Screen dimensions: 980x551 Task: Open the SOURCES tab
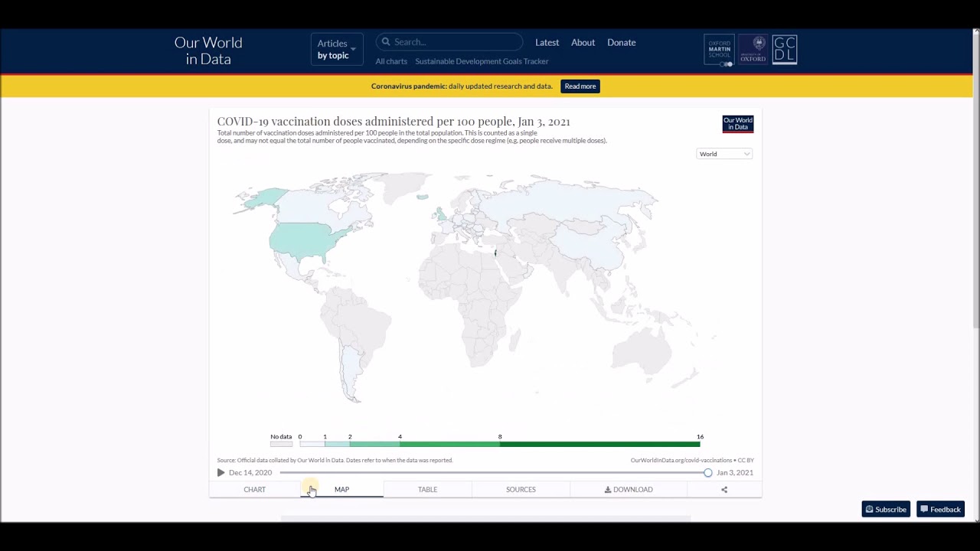click(521, 490)
